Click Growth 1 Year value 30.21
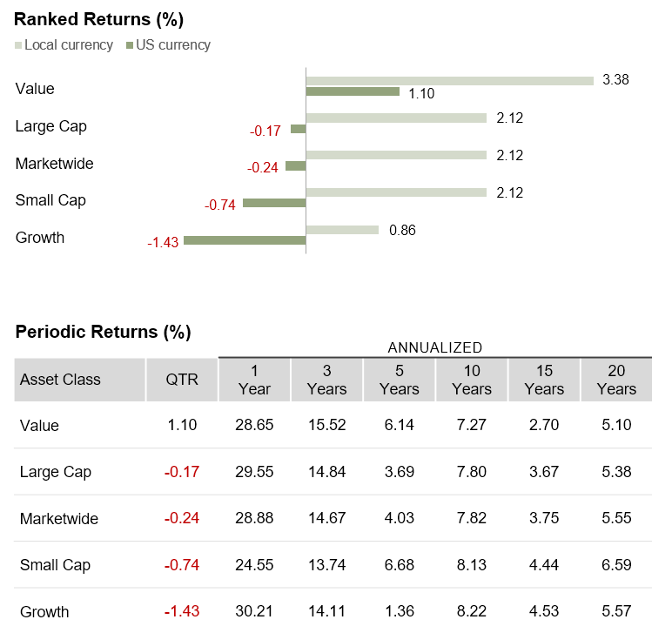The image size is (672, 633). pos(254,611)
